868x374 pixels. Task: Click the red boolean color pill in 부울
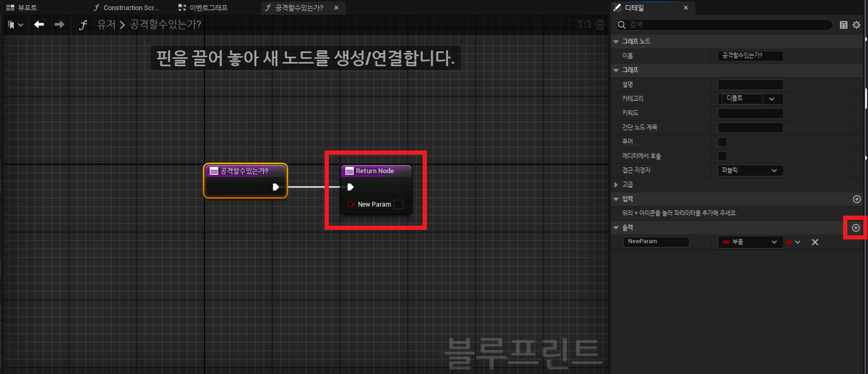coord(726,242)
